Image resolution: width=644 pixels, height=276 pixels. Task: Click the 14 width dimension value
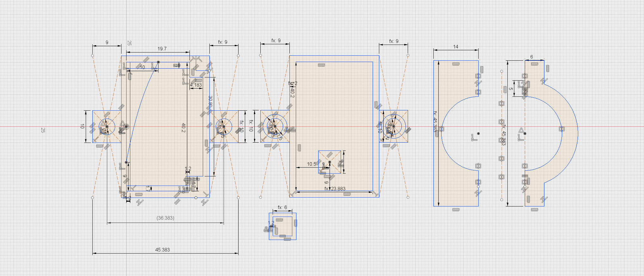coord(455,46)
